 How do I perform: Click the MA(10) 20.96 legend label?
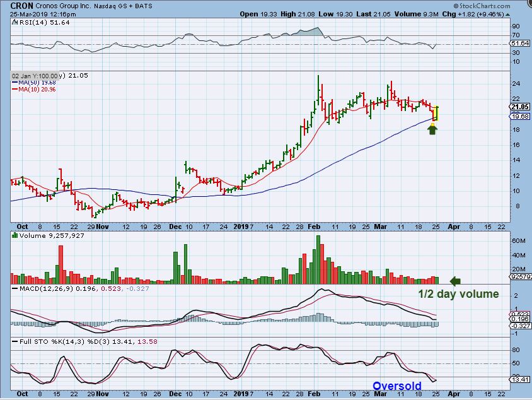37,90
